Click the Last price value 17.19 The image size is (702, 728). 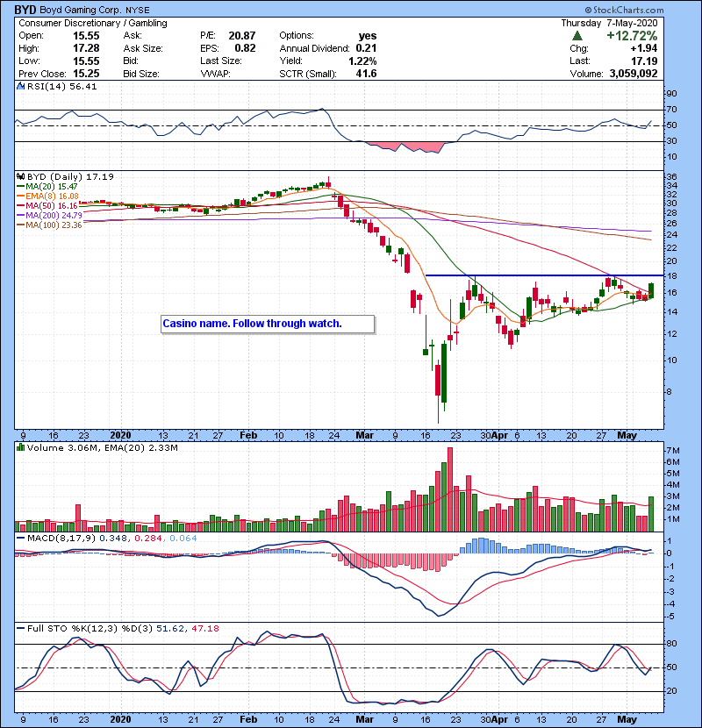(x=644, y=61)
